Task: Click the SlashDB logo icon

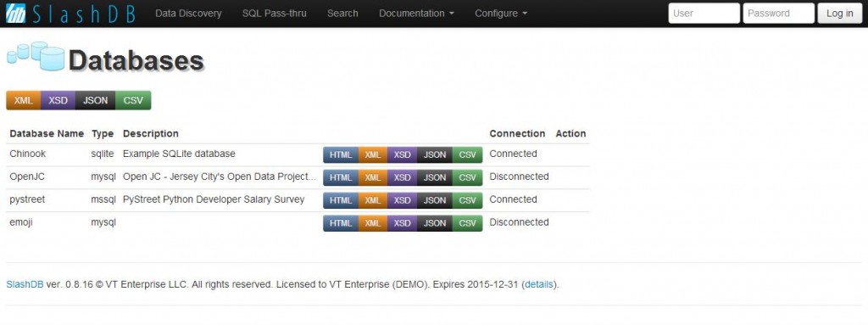Action: click(x=15, y=13)
